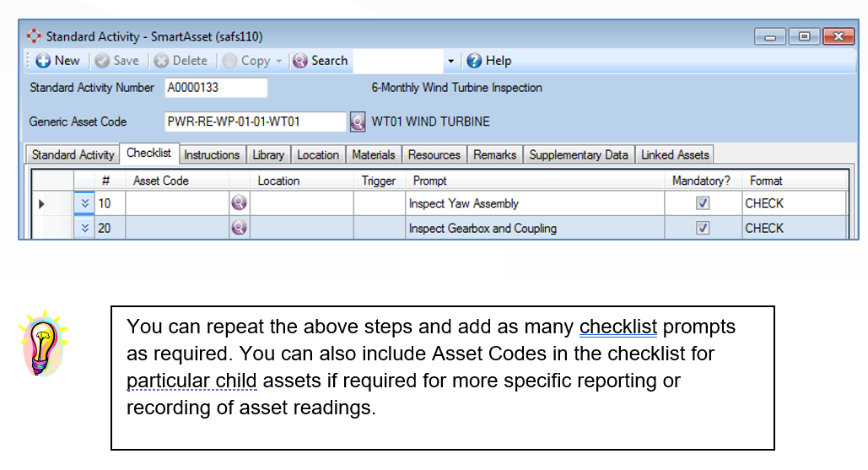Open the Instructions tab

coord(212,155)
